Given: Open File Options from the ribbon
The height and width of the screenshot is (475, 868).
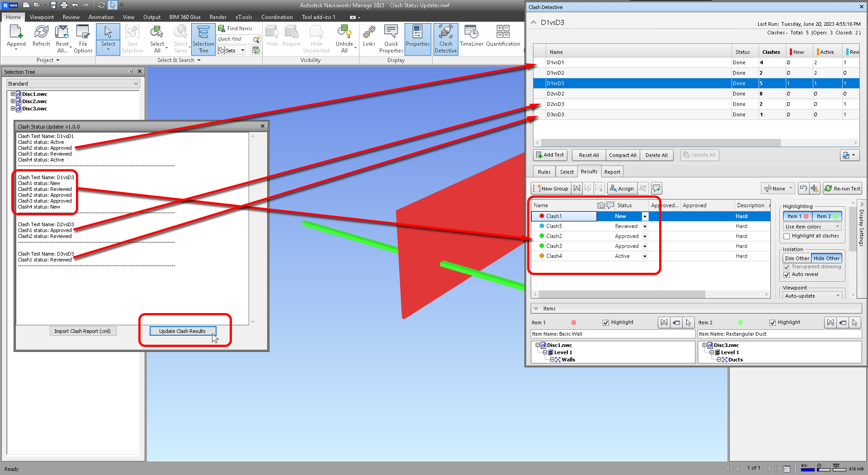Looking at the screenshot, I should [x=83, y=39].
